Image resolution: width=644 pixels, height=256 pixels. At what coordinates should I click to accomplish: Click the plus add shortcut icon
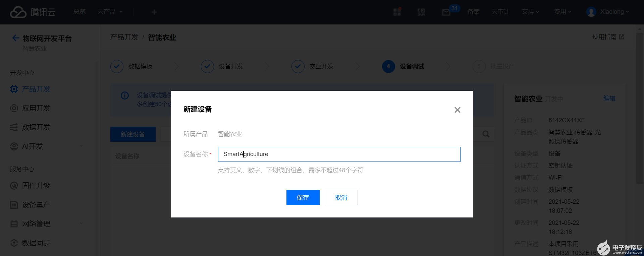click(154, 12)
